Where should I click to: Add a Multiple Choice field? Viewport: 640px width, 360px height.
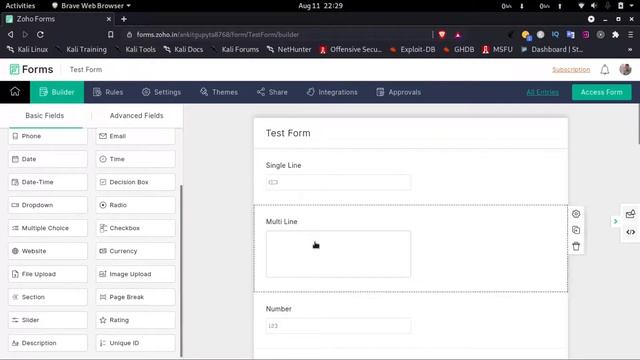[x=48, y=228]
